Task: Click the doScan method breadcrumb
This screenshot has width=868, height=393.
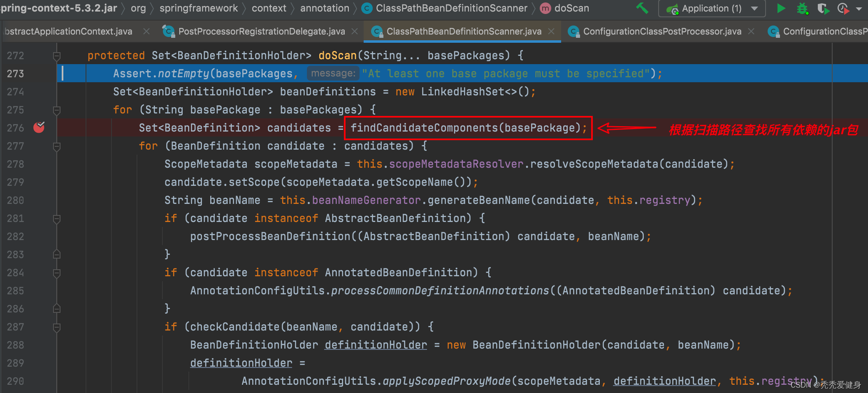Action: point(564,8)
